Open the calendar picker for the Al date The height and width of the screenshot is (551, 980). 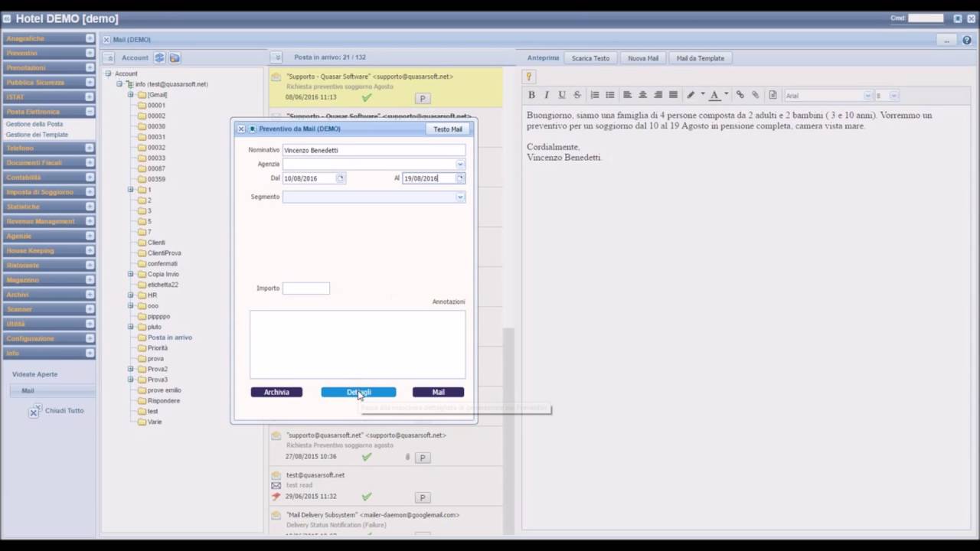pos(460,178)
